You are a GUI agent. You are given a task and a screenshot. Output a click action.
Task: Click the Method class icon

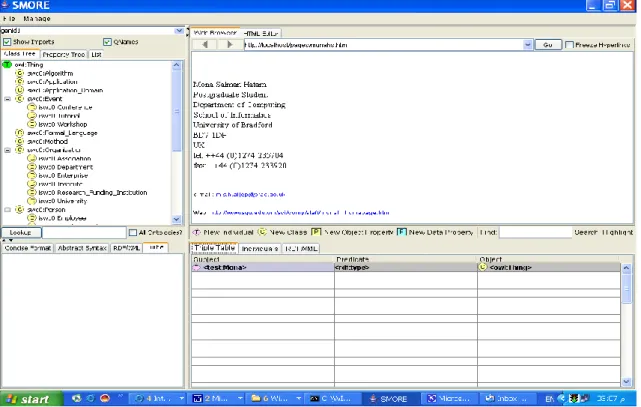coord(20,141)
